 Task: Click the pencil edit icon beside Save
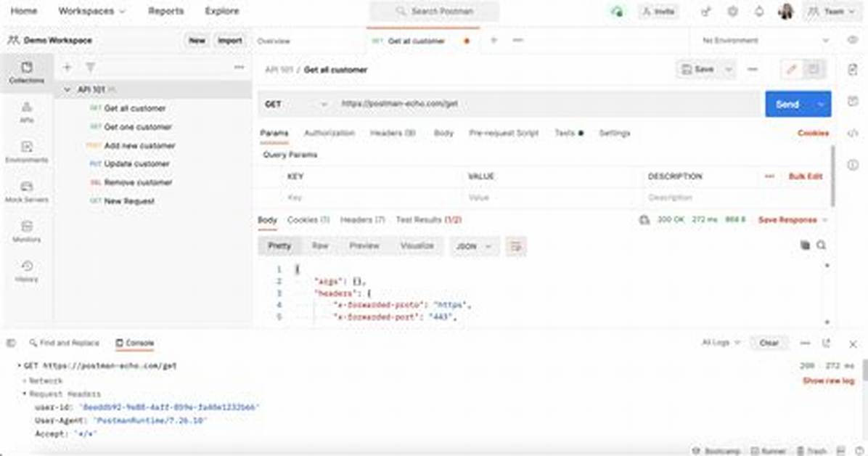(x=792, y=69)
